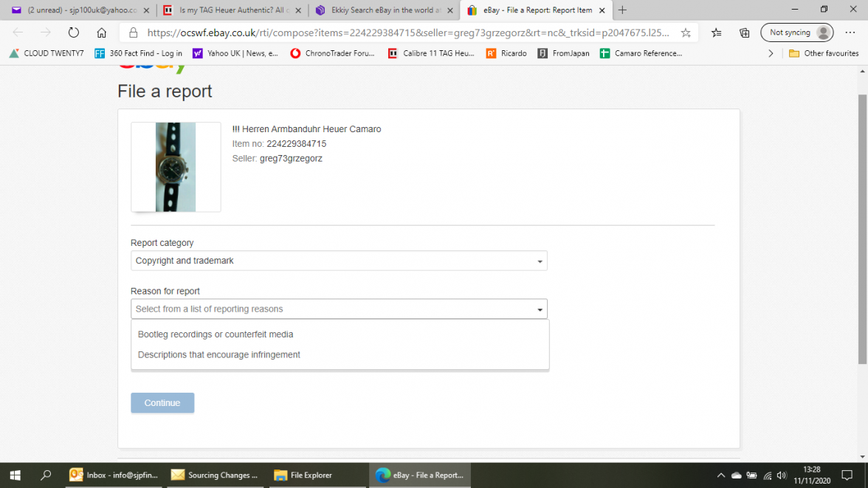Click the seller name greg73grzegorz
The height and width of the screenshot is (488, 868).
(291, 159)
